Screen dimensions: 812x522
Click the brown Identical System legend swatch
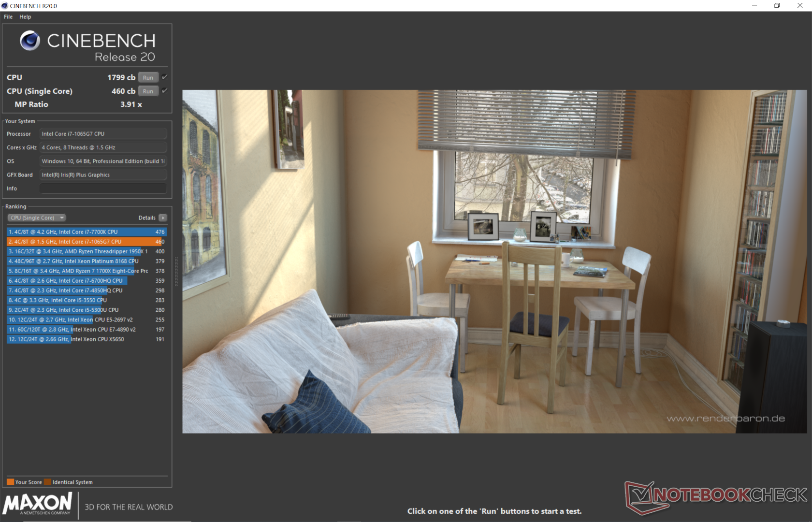pyautogui.click(x=47, y=482)
